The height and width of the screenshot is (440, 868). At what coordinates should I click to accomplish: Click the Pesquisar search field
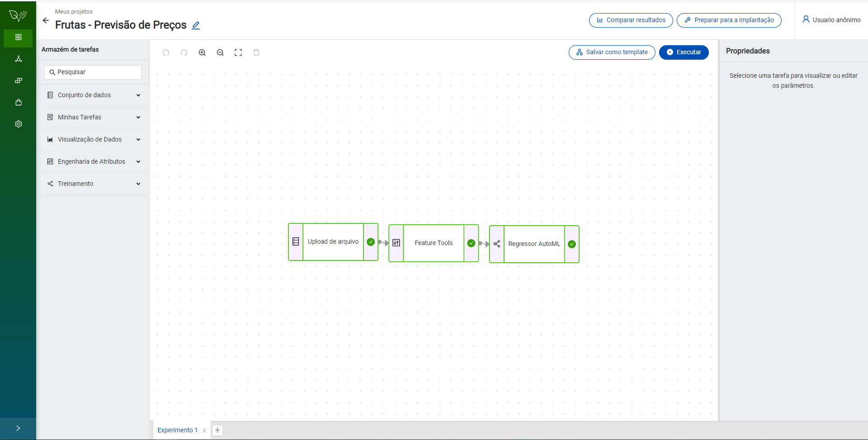[x=93, y=72]
